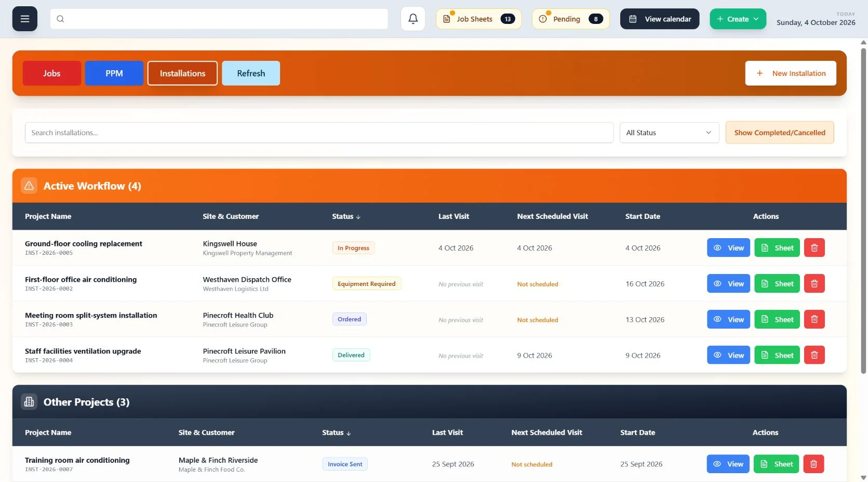Open sheet for Meeting room split-system installation

click(777, 320)
